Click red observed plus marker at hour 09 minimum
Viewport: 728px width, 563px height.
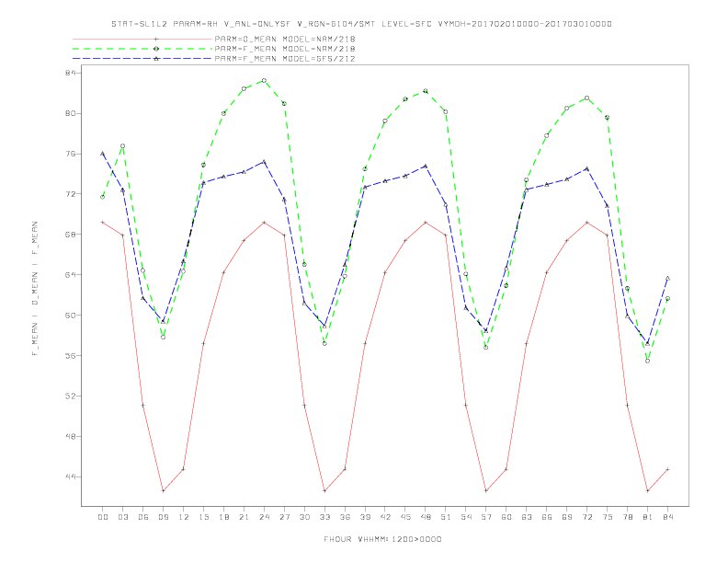pyautogui.click(x=163, y=490)
